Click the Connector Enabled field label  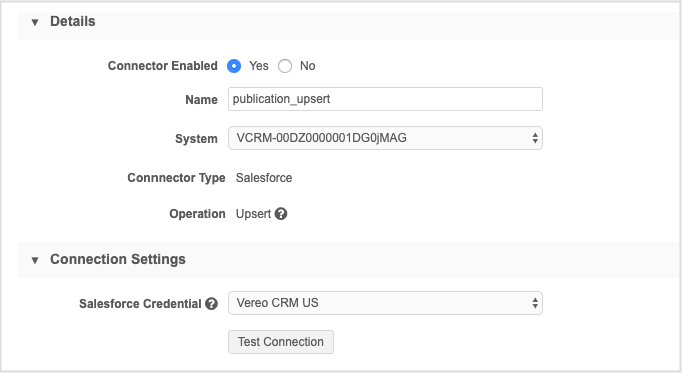coord(162,66)
